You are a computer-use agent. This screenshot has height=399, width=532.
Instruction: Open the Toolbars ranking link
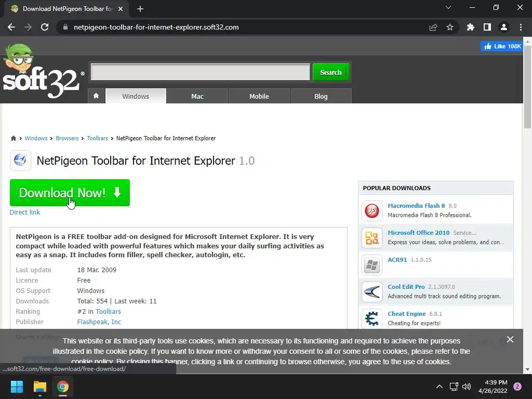coord(108,312)
